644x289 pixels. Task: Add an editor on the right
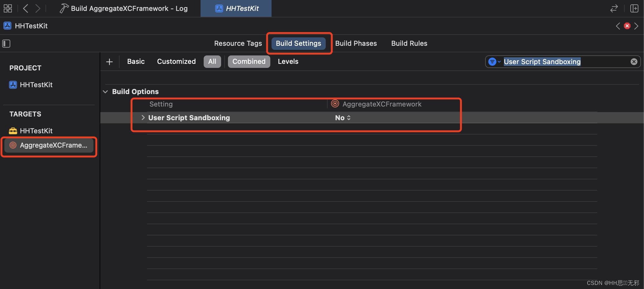[634, 8]
